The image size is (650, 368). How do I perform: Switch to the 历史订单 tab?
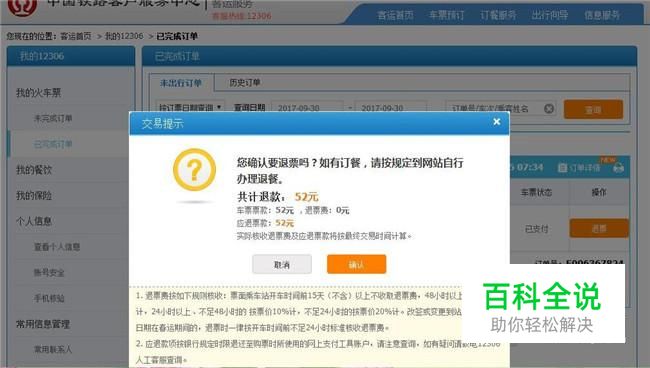tap(245, 83)
